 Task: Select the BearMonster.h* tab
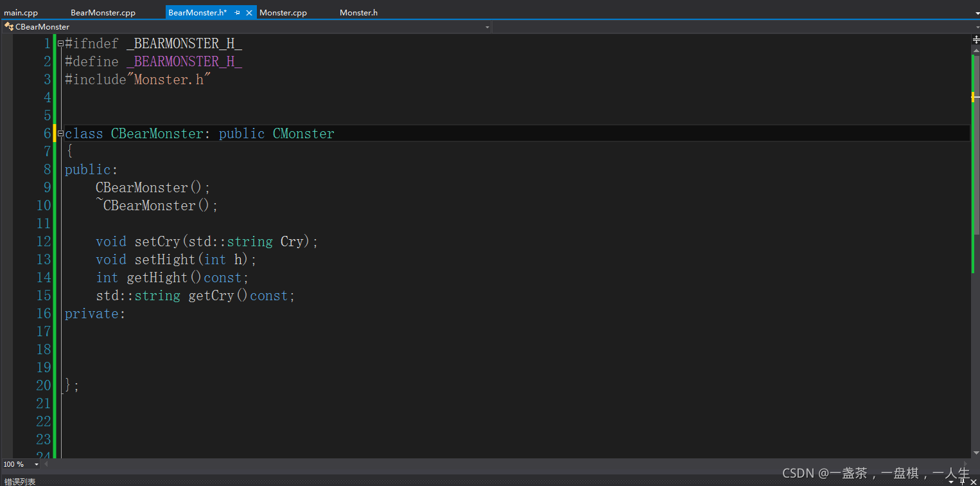tap(198, 13)
